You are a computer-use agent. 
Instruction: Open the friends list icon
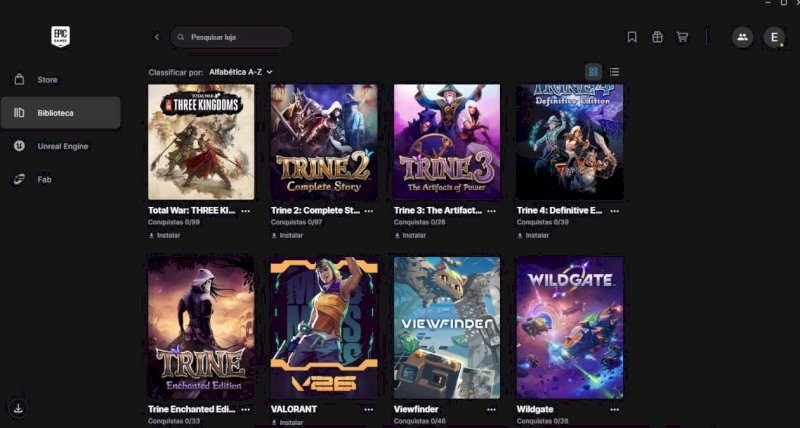[x=742, y=37]
